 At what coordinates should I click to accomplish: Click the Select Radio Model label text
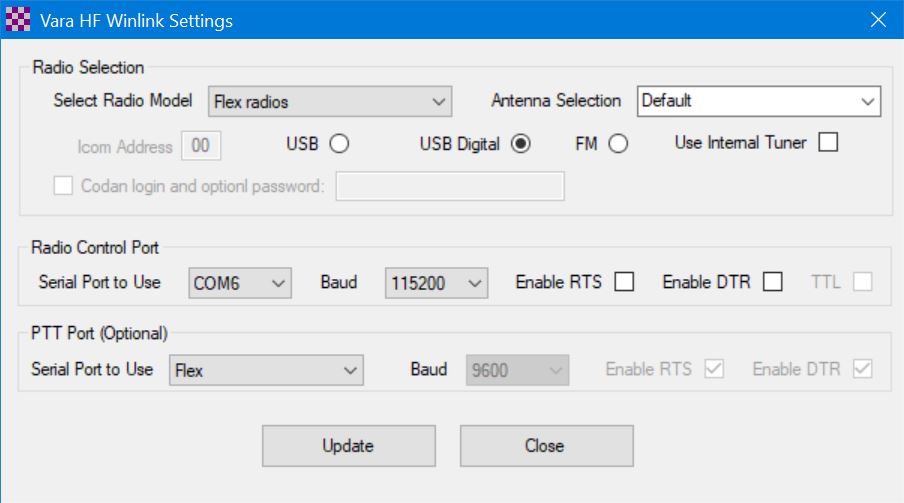coord(123,100)
